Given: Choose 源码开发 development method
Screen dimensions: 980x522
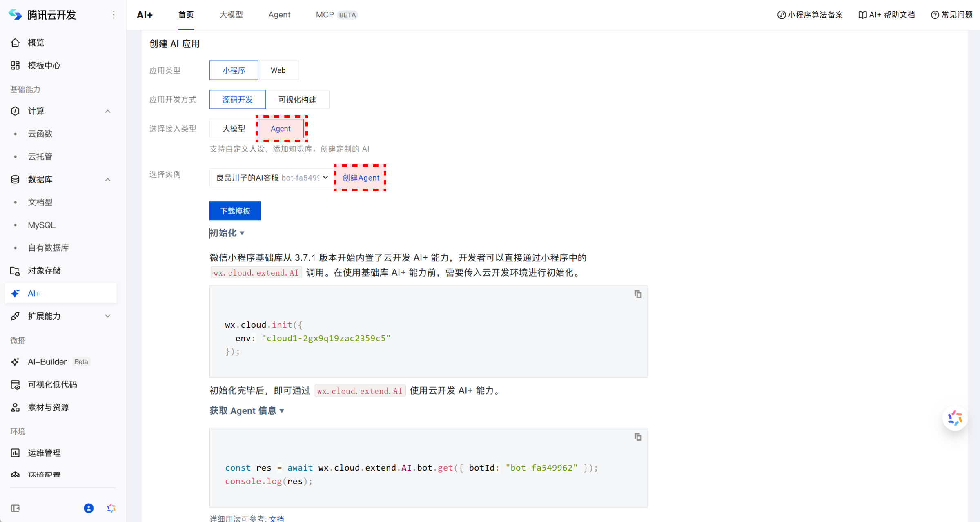Looking at the screenshot, I should (x=237, y=100).
